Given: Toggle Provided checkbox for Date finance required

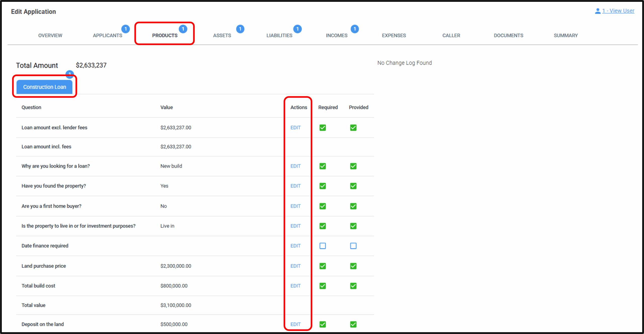Looking at the screenshot, I should pos(353,246).
